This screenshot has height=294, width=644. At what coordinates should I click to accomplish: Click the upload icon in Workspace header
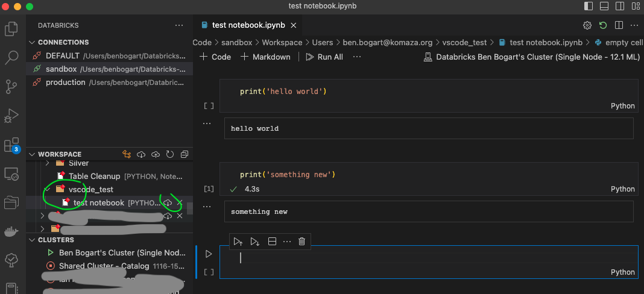pos(156,154)
